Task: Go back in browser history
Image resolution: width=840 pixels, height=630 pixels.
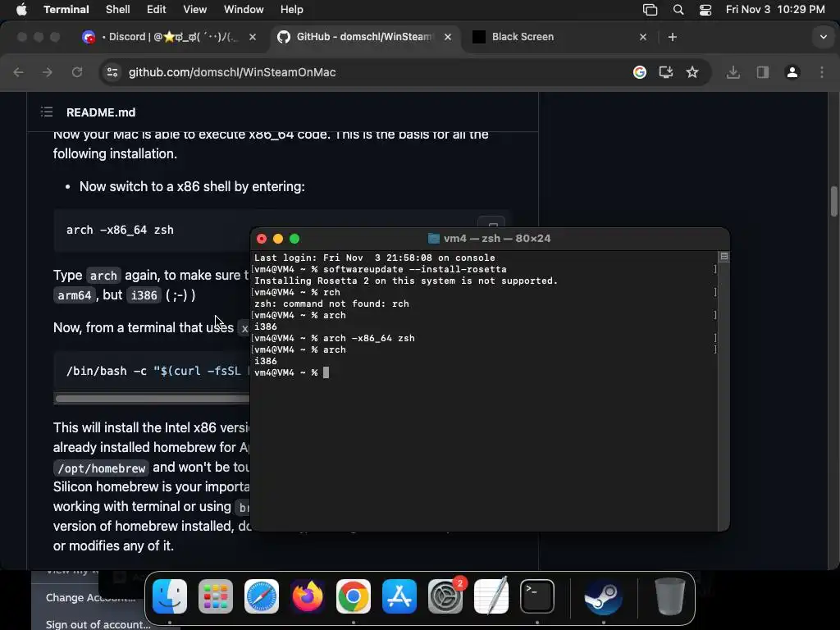Action: pos(18,72)
